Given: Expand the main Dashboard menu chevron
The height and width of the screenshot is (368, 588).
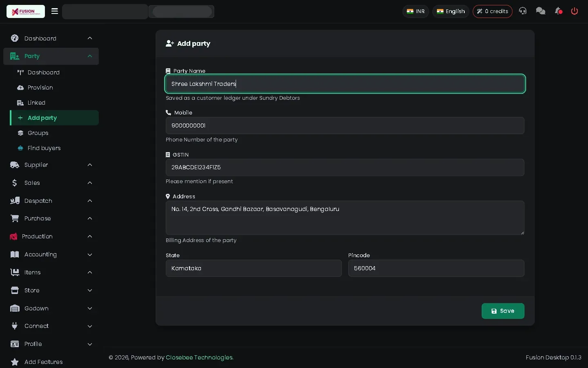Looking at the screenshot, I should [x=90, y=38].
